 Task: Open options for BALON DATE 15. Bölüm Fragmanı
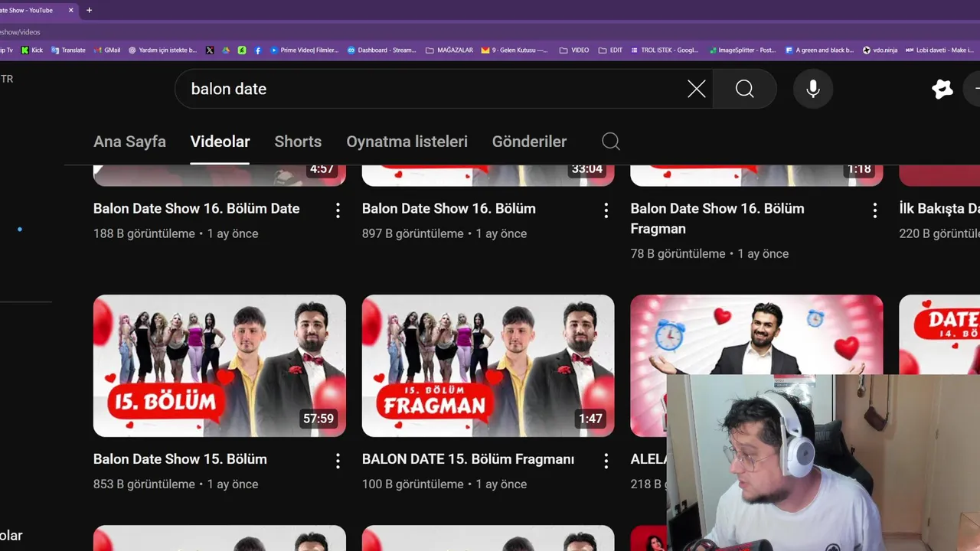[606, 461]
